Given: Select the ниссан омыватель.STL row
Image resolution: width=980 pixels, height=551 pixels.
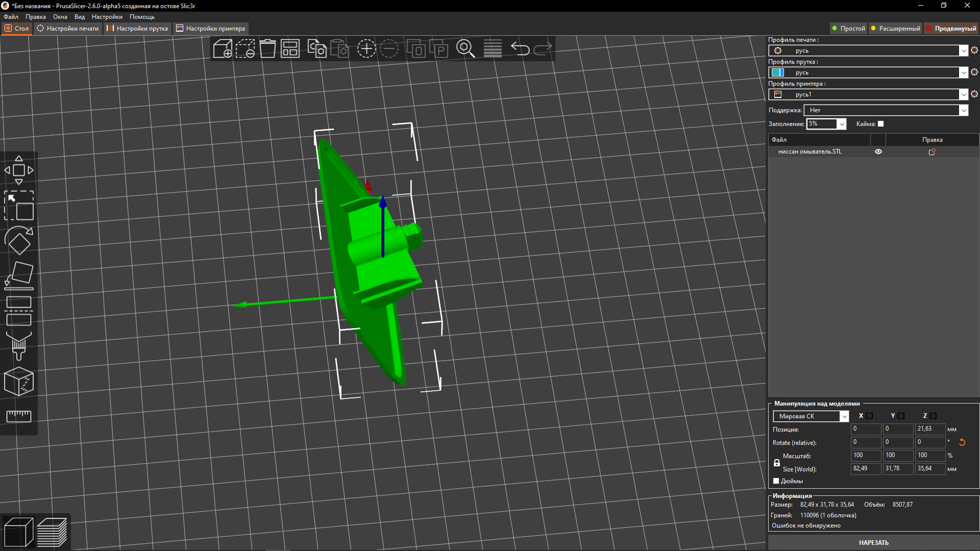Looking at the screenshot, I should click(873, 152).
